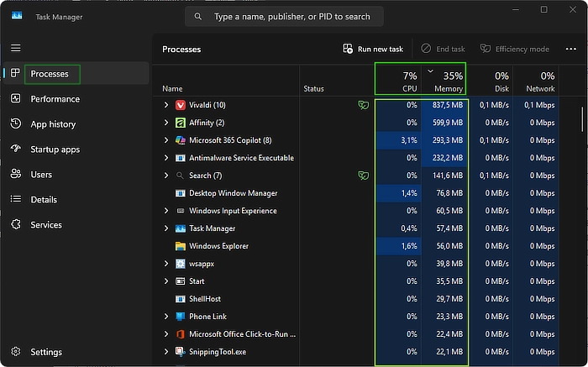This screenshot has width=588, height=367.
Task: Click the Settings gear icon
Action: pyautogui.click(x=16, y=352)
